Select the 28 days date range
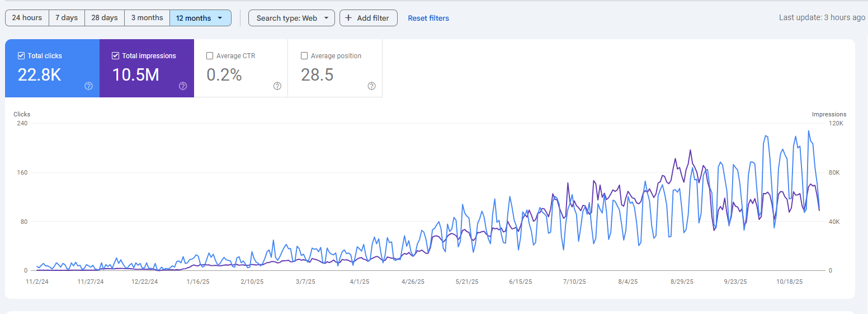This screenshot has width=868, height=314. (x=105, y=18)
